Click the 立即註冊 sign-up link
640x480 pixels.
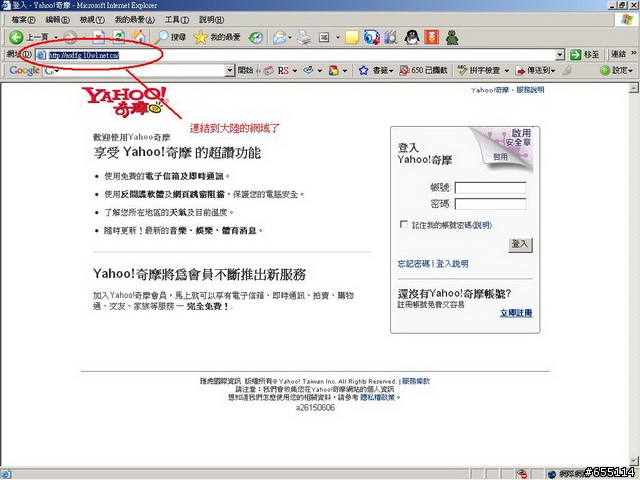click(x=516, y=313)
